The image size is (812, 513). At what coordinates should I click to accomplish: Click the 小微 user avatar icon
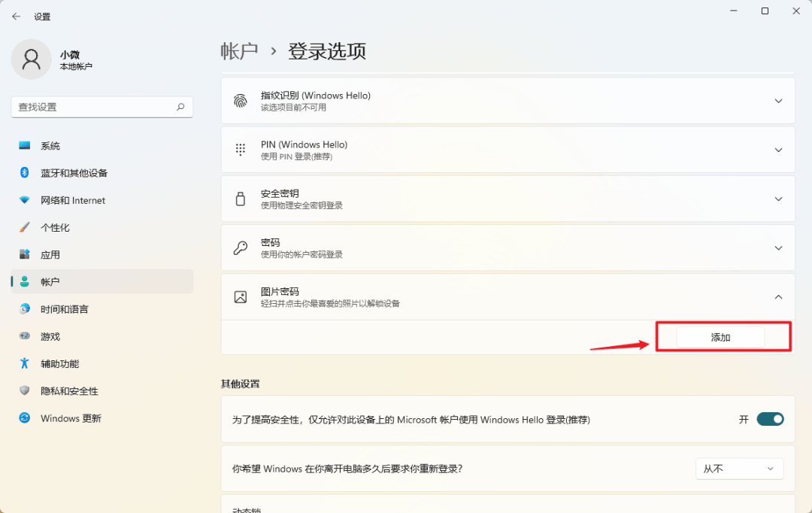pos(31,59)
